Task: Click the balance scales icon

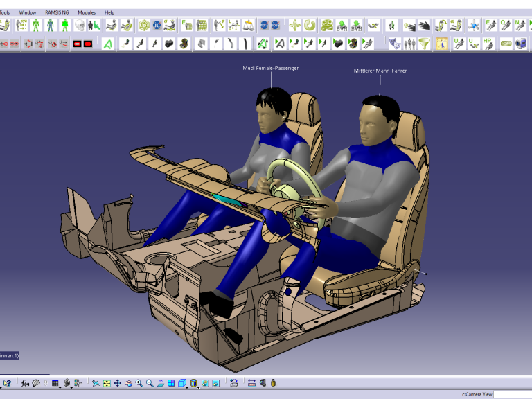Action: click(x=249, y=26)
